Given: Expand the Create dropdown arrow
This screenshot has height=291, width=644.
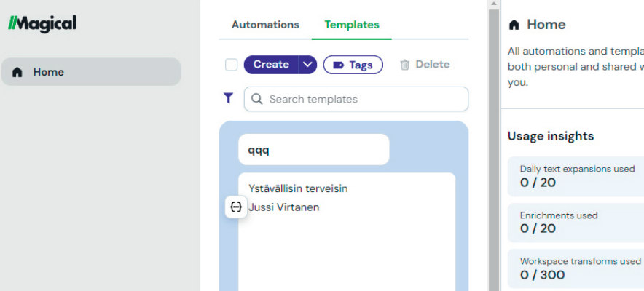Looking at the screenshot, I should 308,65.
